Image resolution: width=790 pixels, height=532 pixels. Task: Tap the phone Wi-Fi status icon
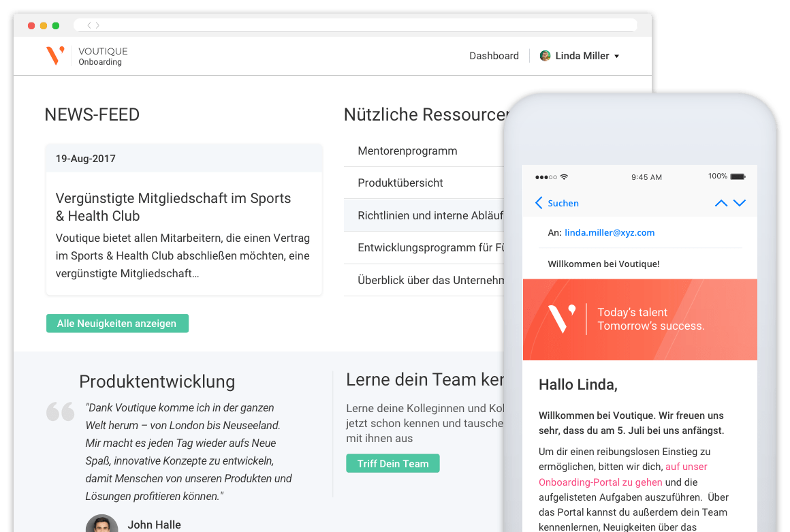coord(565,177)
